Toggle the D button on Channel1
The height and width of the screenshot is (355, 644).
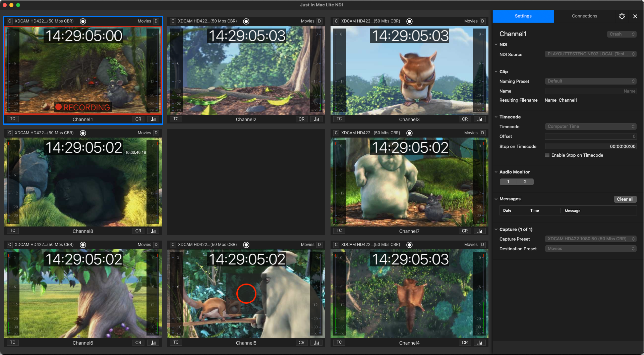156,21
